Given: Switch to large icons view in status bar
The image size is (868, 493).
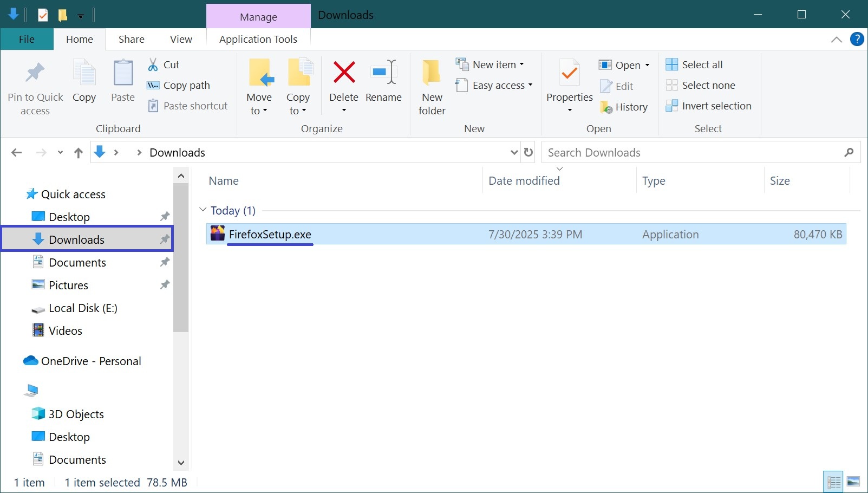Looking at the screenshot, I should coord(854,482).
